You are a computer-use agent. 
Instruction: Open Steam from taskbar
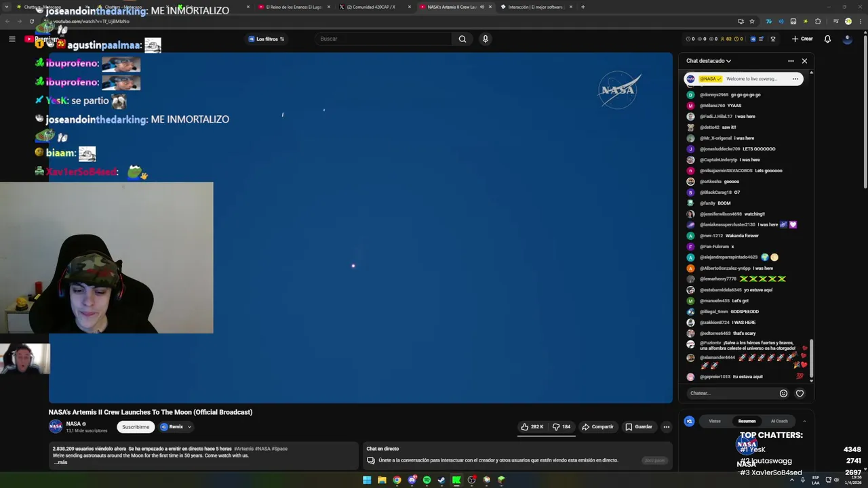[x=441, y=480]
